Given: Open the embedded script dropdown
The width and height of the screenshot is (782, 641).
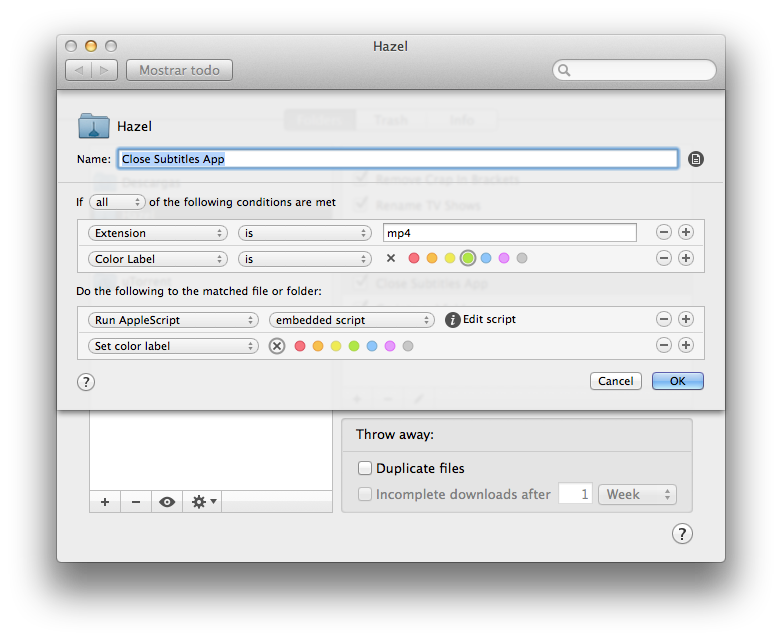Looking at the screenshot, I should coord(352,320).
